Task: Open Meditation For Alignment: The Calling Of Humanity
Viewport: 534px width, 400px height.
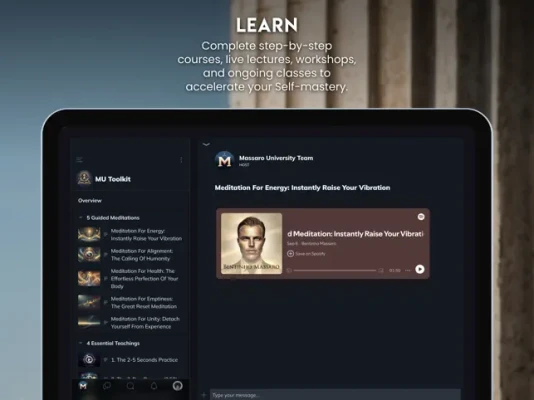Action: [x=142, y=255]
